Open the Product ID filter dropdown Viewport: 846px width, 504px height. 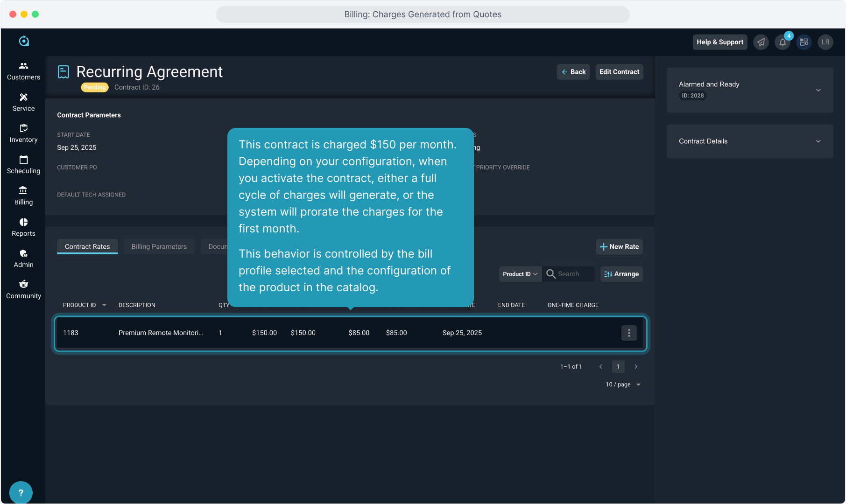[x=520, y=274]
